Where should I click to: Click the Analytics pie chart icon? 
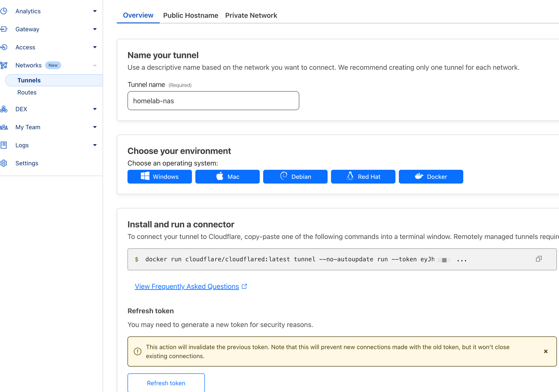point(4,11)
